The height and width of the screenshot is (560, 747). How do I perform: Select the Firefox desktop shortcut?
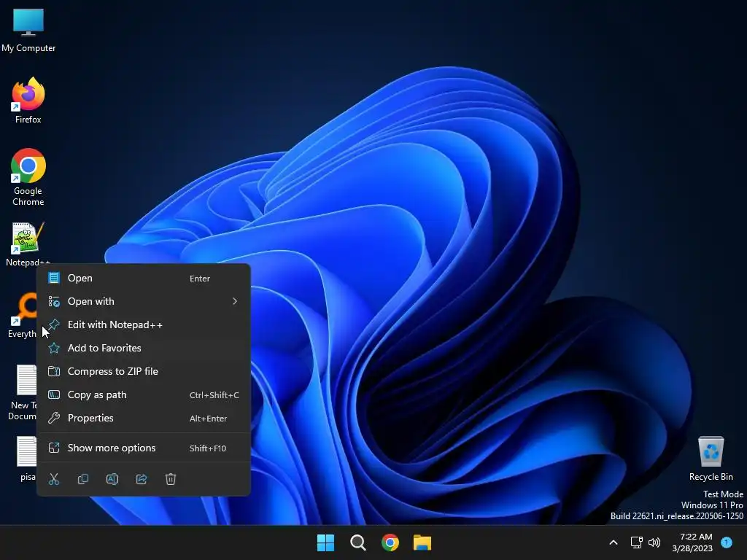28,101
